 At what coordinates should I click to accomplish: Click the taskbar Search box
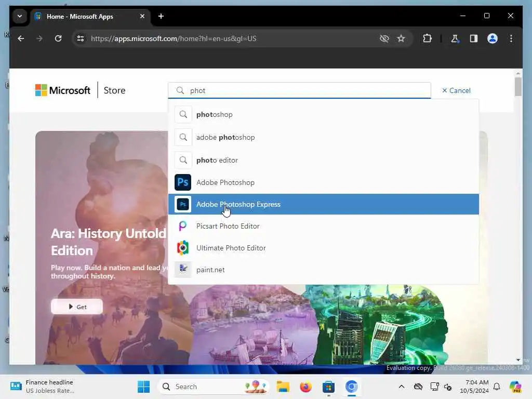click(x=213, y=387)
